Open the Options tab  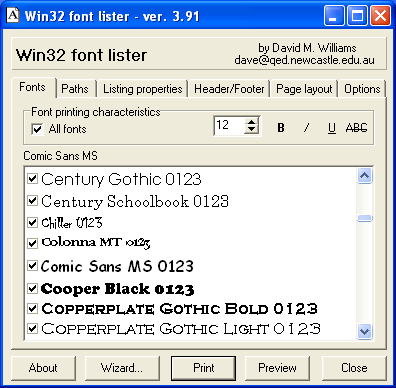(362, 89)
